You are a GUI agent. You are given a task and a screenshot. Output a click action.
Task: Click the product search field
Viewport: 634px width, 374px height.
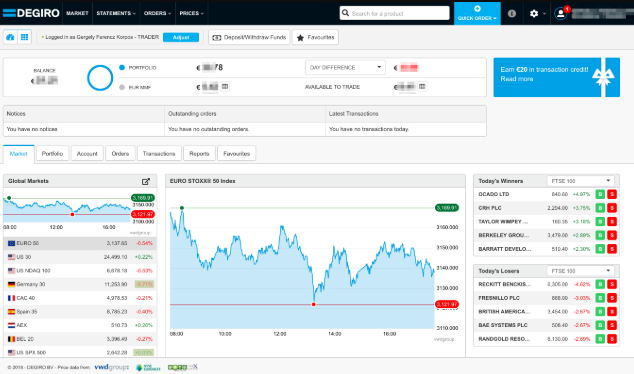click(394, 13)
